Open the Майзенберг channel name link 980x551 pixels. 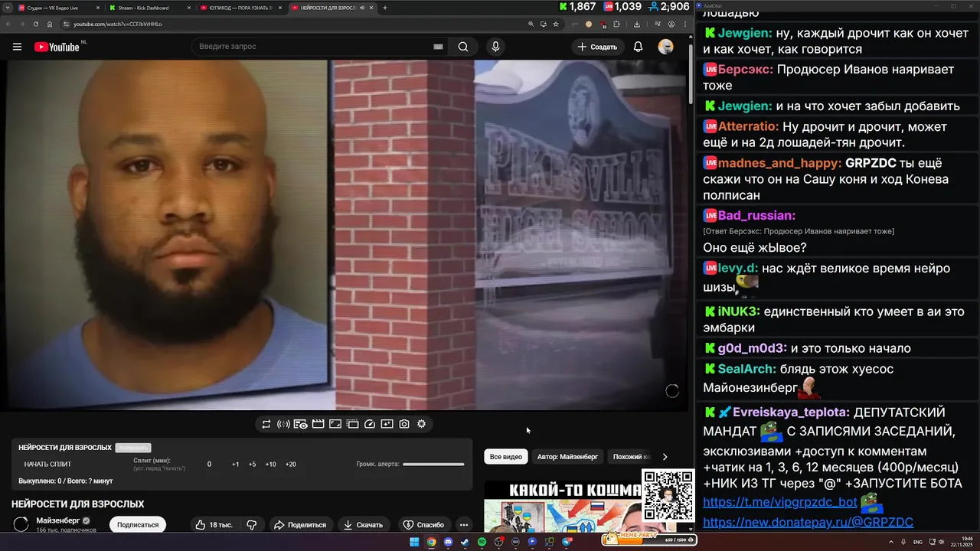[x=57, y=520]
